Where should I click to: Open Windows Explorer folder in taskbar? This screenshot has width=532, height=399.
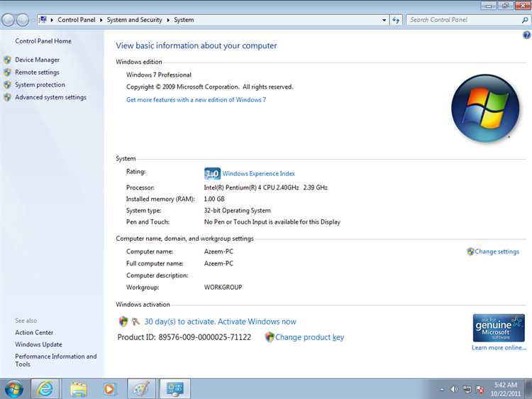coord(78,389)
